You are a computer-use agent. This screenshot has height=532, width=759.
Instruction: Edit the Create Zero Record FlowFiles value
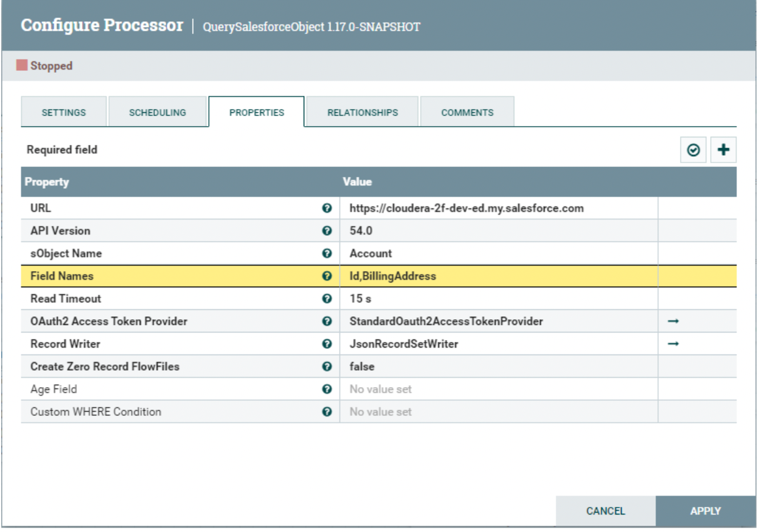coord(498,366)
